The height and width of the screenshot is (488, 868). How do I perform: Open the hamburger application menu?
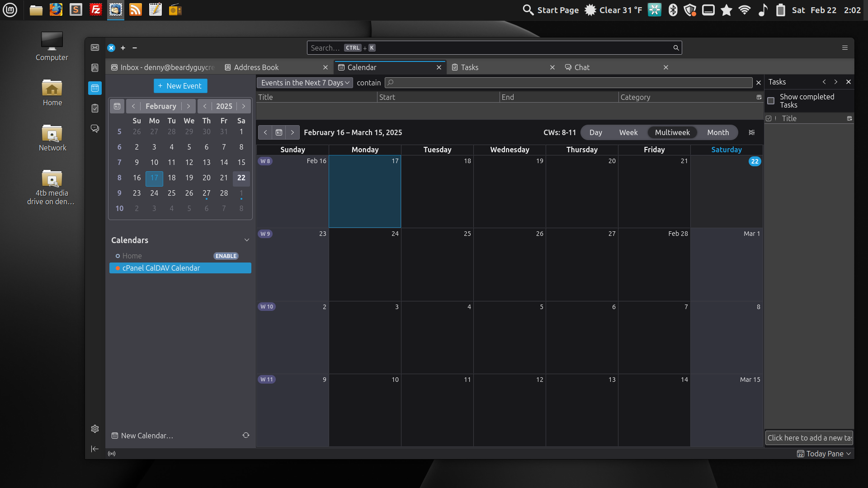pyautogui.click(x=844, y=47)
